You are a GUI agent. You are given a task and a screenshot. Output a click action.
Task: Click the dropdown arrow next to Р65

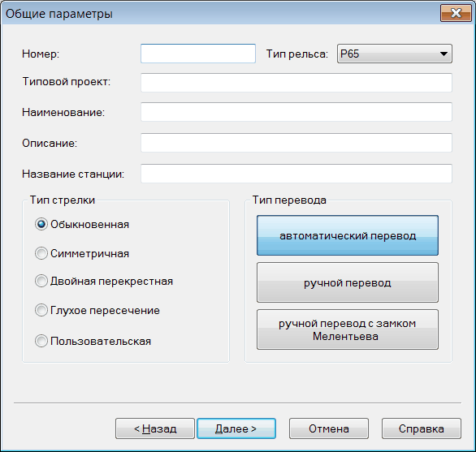click(x=444, y=54)
